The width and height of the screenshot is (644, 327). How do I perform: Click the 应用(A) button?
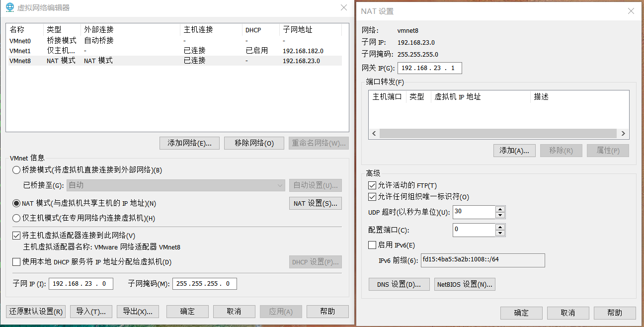point(281,312)
